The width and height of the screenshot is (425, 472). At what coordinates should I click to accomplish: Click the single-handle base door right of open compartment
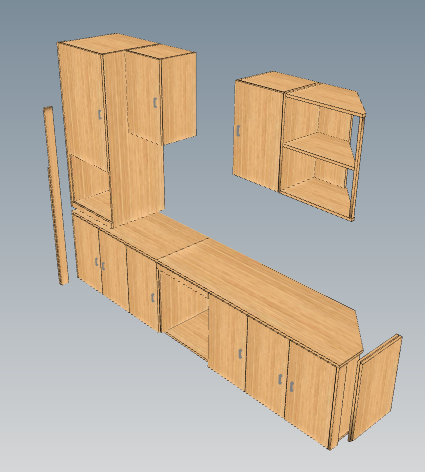click(x=228, y=342)
